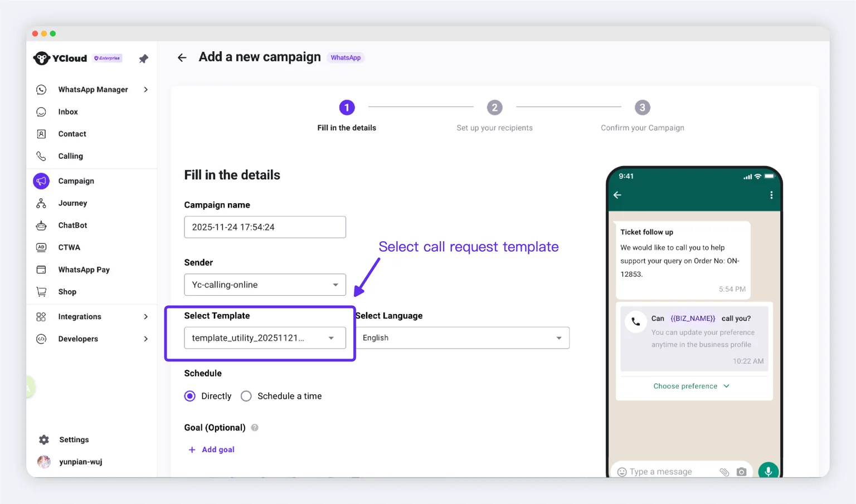Expand the Developers submenu chevron
The image size is (856, 504).
(146, 339)
